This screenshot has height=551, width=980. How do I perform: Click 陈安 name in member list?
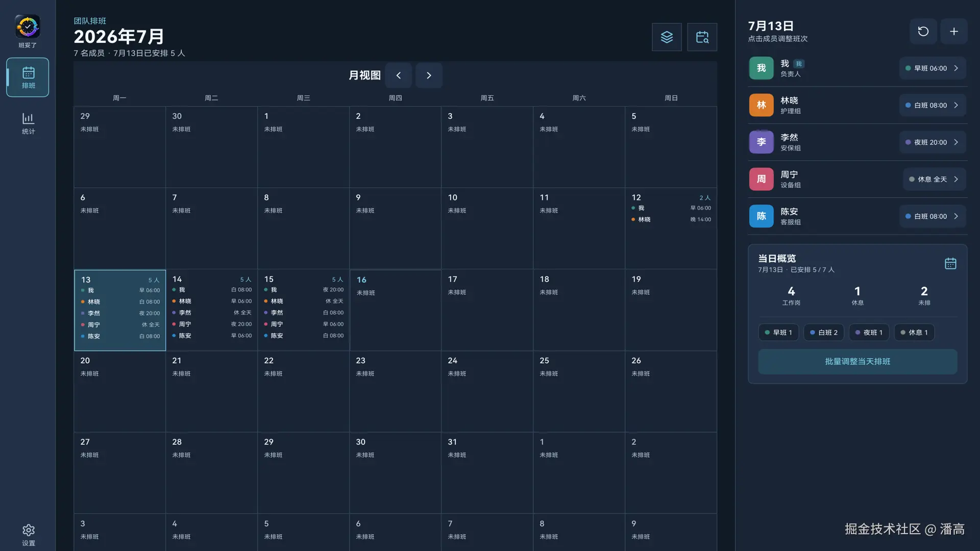click(789, 212)
